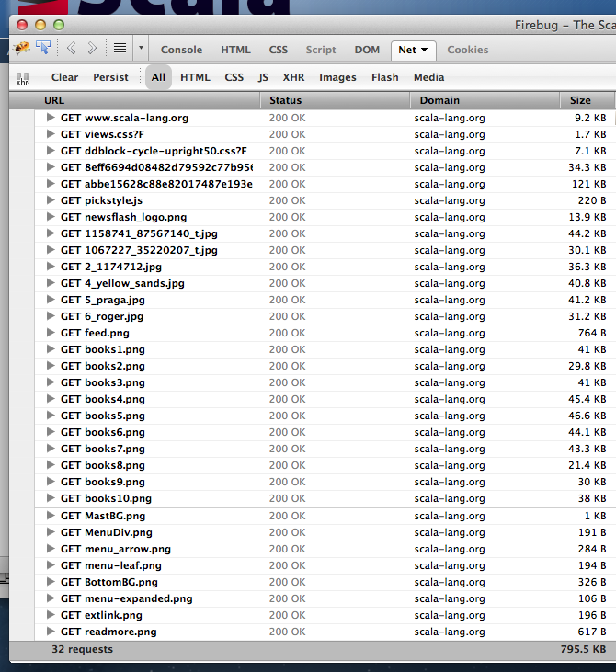Click GET menu_arrow.png row text
616x672 pixels.
tap(115, 549)
